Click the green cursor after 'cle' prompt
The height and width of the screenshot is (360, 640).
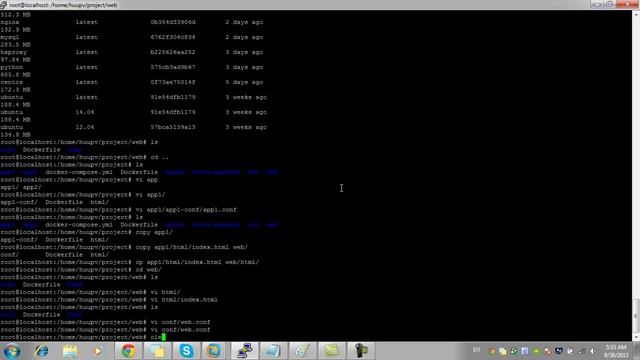164,337
